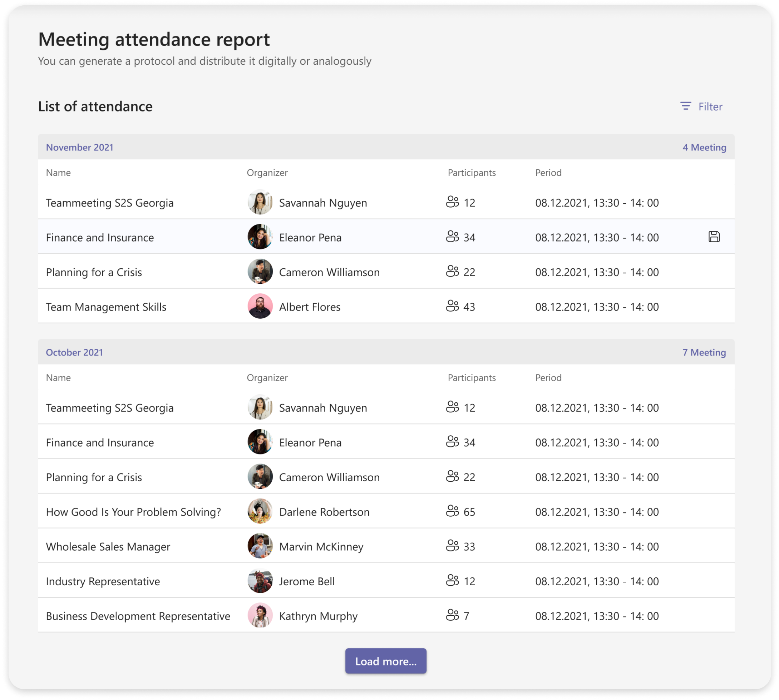Open Business Development Representative meeting

pyautogui.click(x=138, y=616)
